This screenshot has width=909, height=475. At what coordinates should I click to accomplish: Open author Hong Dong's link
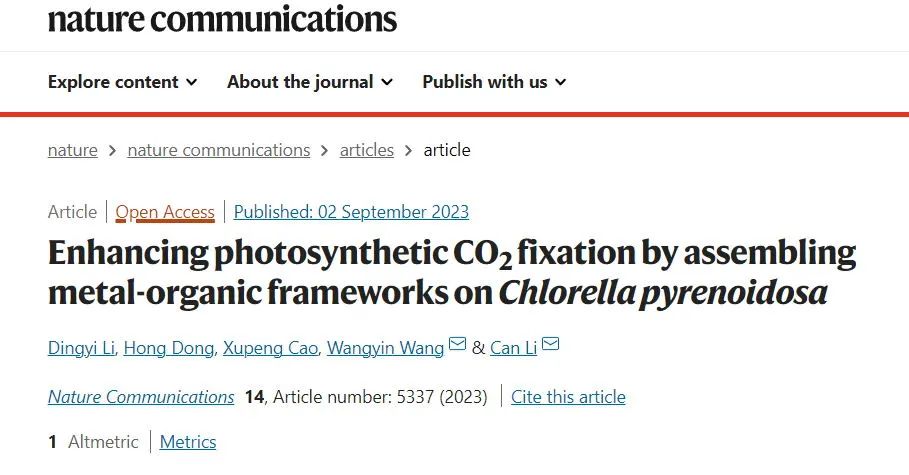[169, 348]
